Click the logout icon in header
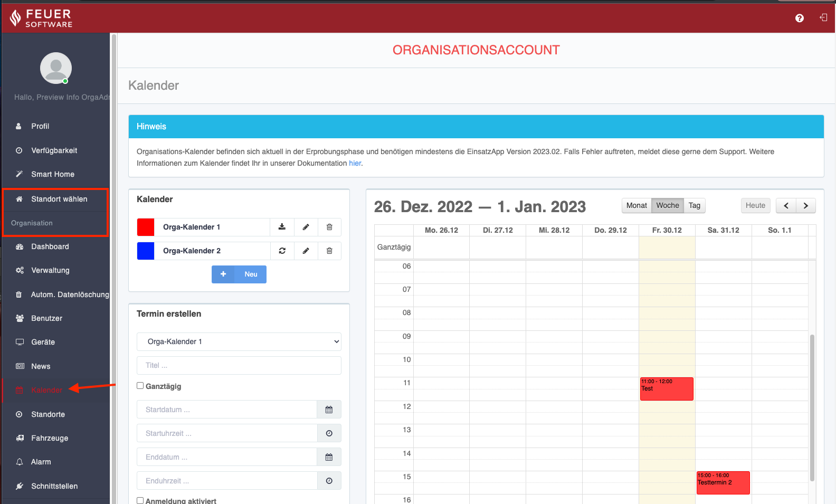Image resolution: width=836 pixels, height=504 pixels. (823, 18)
